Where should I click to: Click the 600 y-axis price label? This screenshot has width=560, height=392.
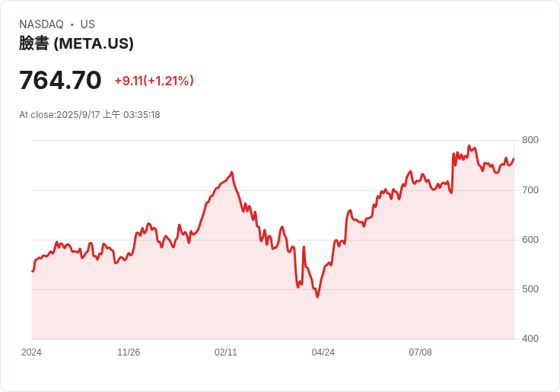(530, 240)
